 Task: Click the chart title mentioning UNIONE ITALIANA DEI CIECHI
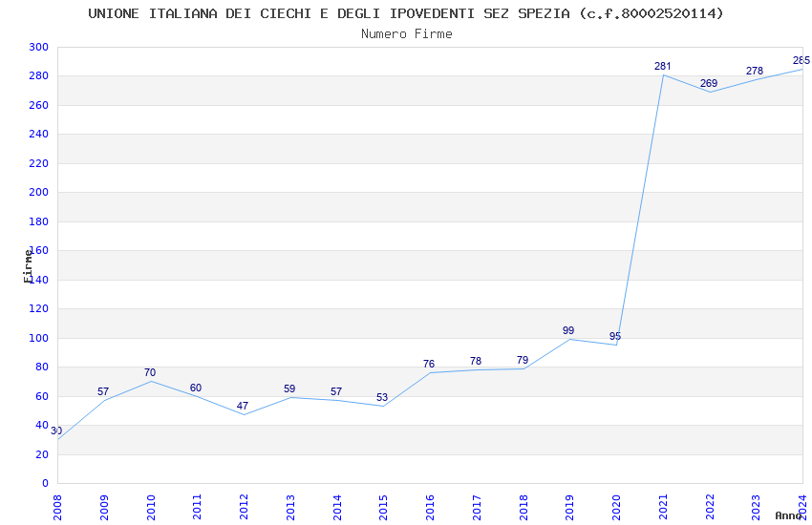[405, 13]
